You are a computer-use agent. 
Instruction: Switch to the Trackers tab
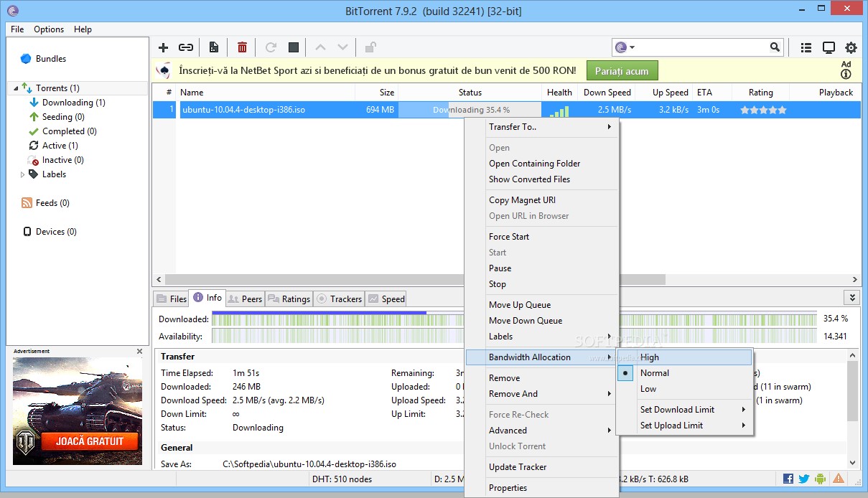pos(339,299)
